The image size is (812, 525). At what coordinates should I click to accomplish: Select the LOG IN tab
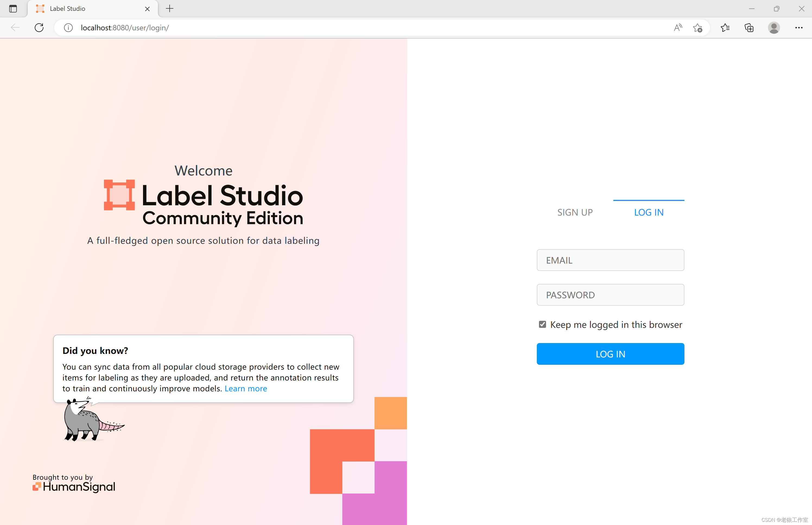click(x=648, y=212)
